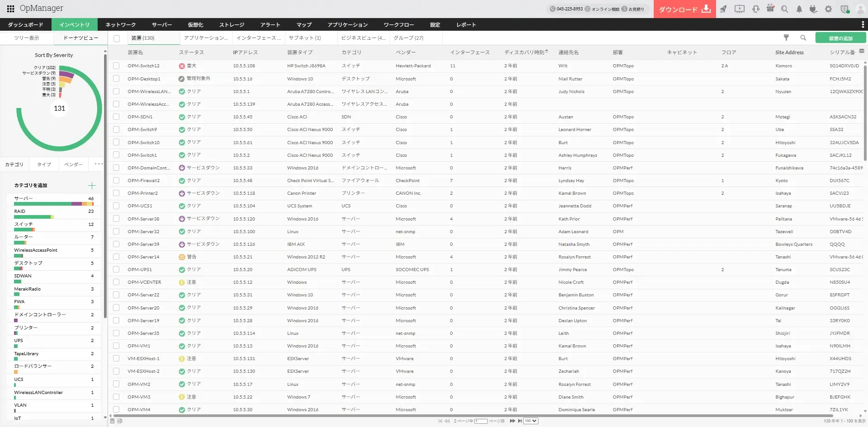Expand the three-dot more options beside ベンダー

pyautogui.click(x=99, y=164)
